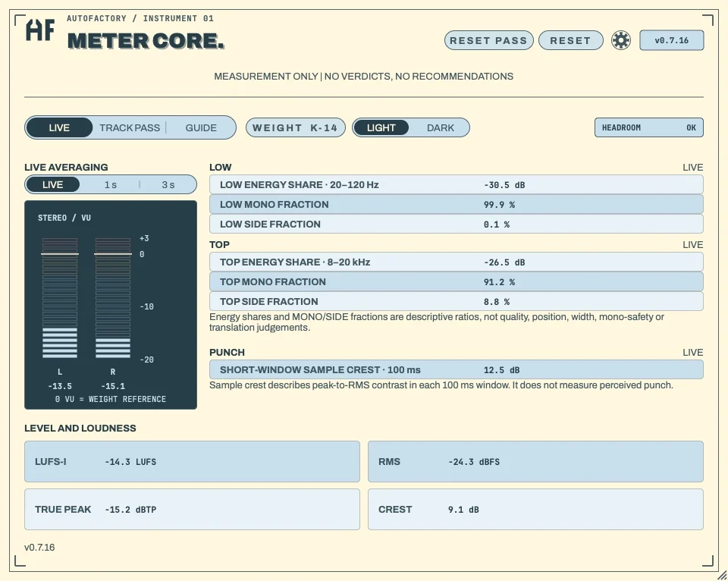
Task: Click 0 VU = WEIGHT REFERENCE text
Action: (x=111, y=400)
